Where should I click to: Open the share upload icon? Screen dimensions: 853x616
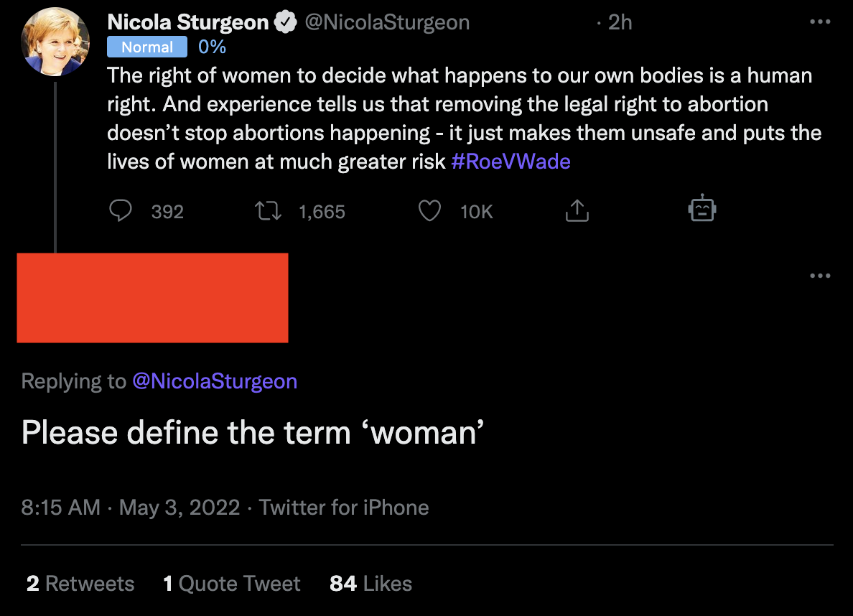click(x=577, y=210)
